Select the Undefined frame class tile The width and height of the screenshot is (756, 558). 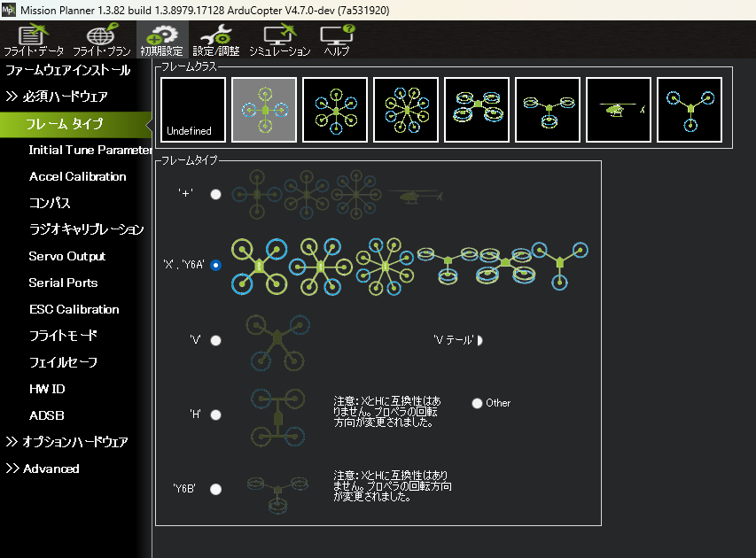(x=193, y=110)
